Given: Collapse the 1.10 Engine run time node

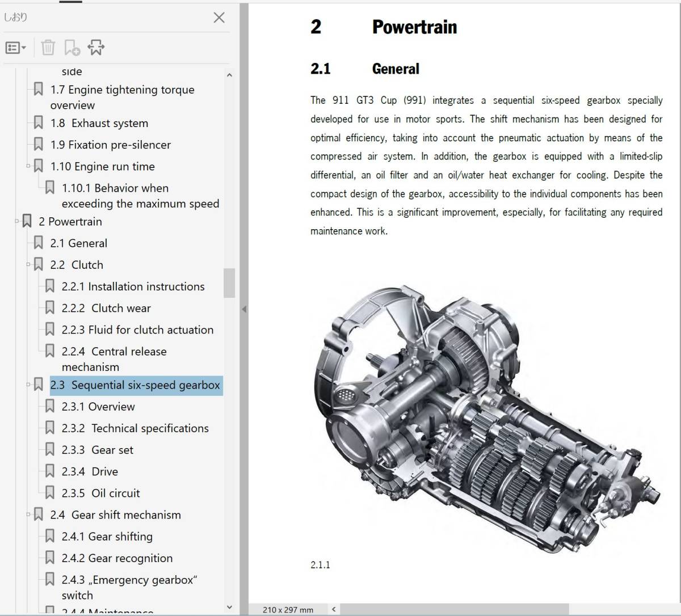Looking at the screenshot, I should coord(28,166).
